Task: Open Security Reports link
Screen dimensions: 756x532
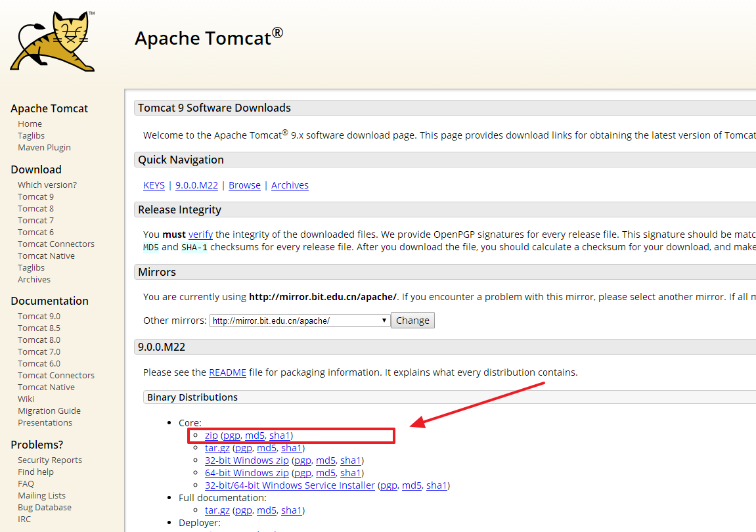Action: click(50, 460)
